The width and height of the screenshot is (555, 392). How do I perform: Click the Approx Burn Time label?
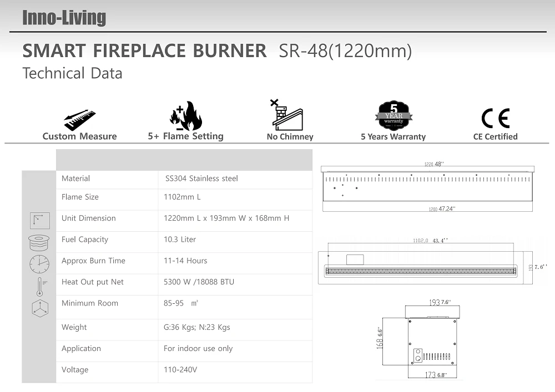[x=93, y=261]
